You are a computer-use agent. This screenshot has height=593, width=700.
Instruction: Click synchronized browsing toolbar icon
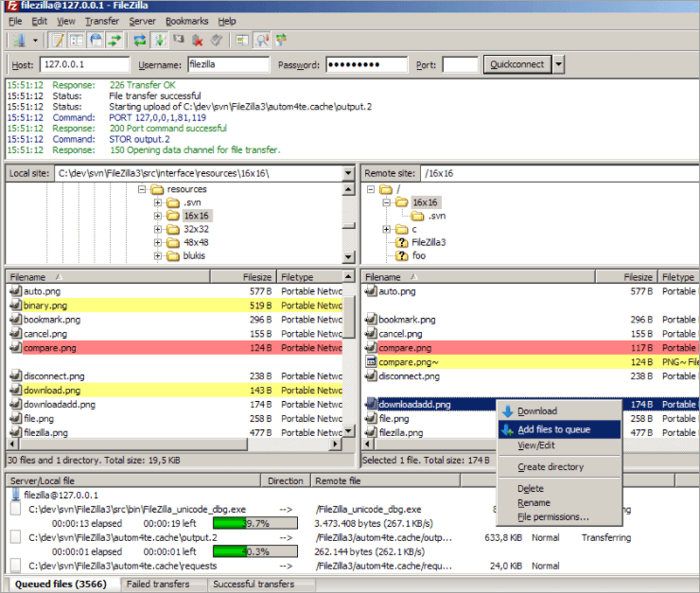pyautogui.click(x=281, y=41)
